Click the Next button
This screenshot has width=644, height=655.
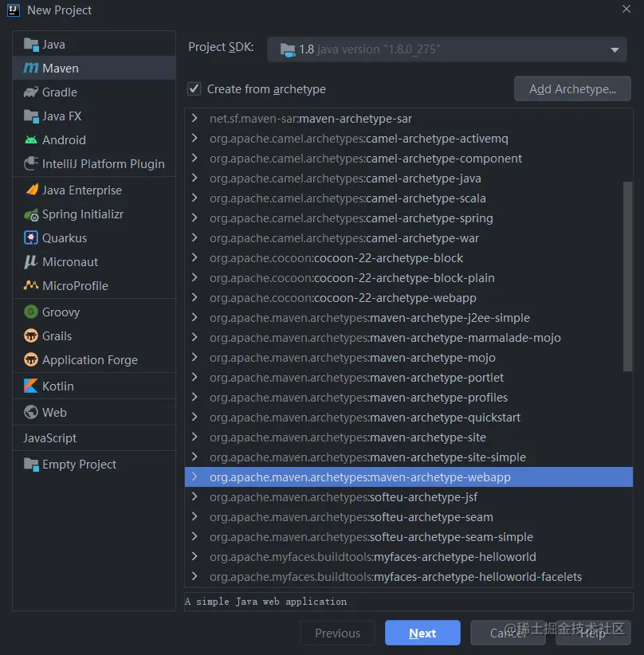click(422, 633)
